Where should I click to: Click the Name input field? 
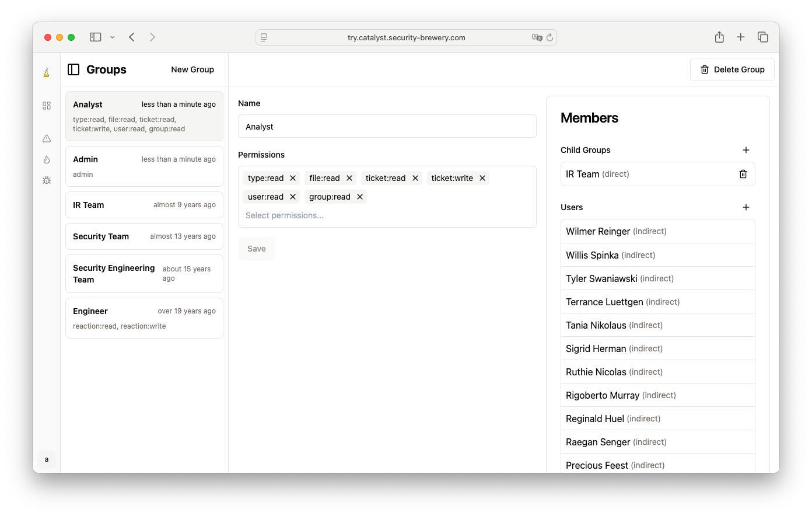[387, 127]
